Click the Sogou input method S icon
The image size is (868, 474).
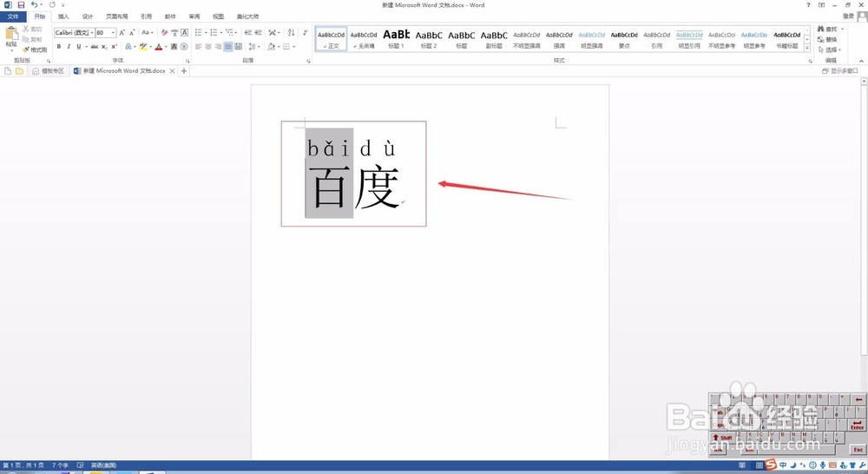click(x=771, y=464)
